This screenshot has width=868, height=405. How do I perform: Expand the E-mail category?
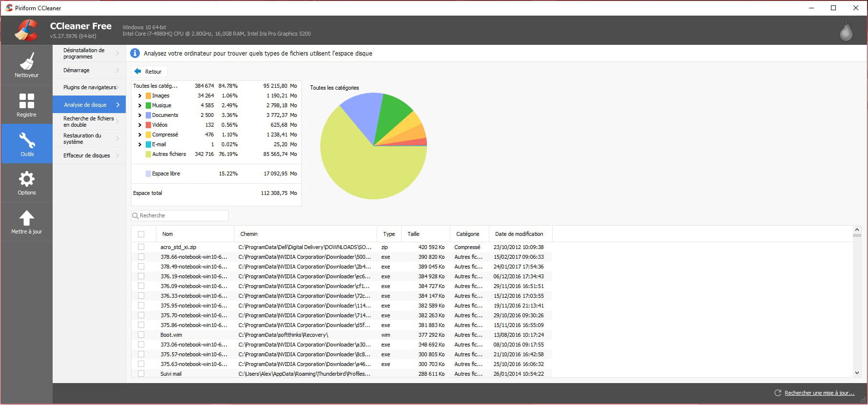tap(139, 144)
